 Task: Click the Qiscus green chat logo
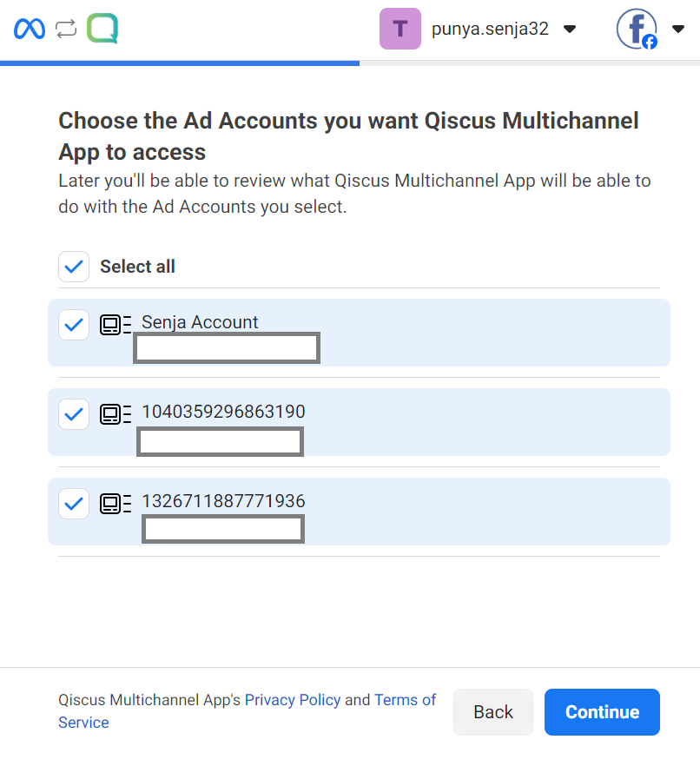click(102, 29)
